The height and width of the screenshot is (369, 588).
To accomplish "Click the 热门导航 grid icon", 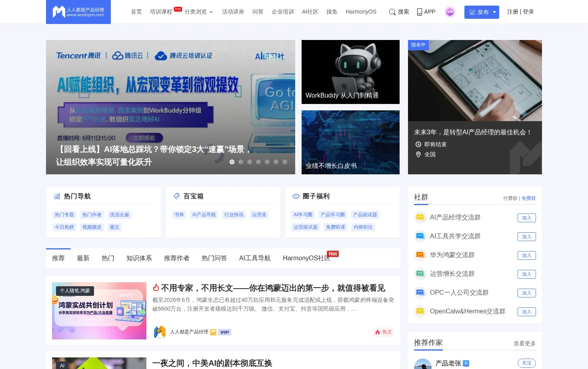I will coord(57,196).
